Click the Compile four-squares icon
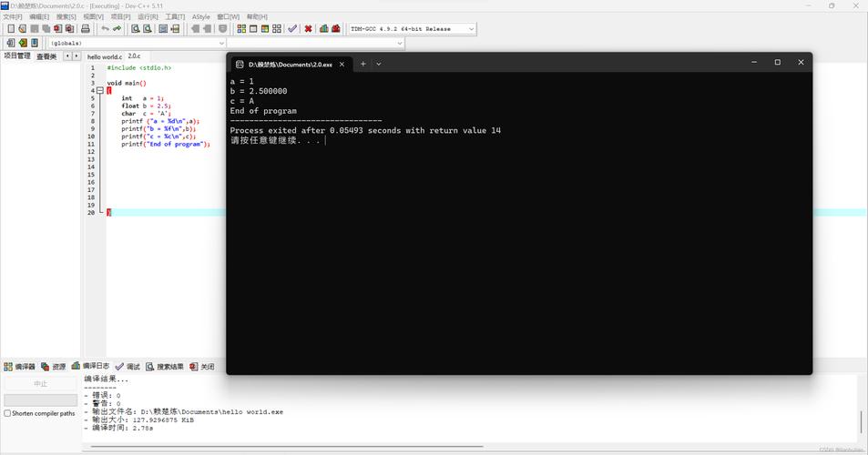This screenshot has width=868, height=455. pos(241,29)
